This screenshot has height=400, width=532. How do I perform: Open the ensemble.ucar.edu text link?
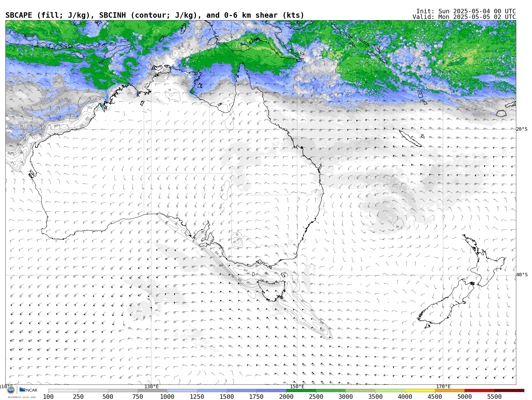pyautogui.click(x=22, y=397)
